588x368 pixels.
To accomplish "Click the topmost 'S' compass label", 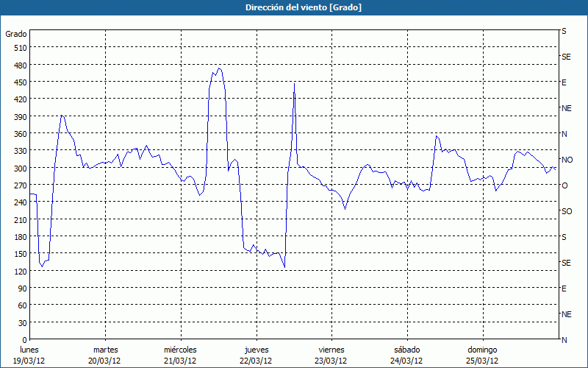I will [x=564, y=31].
